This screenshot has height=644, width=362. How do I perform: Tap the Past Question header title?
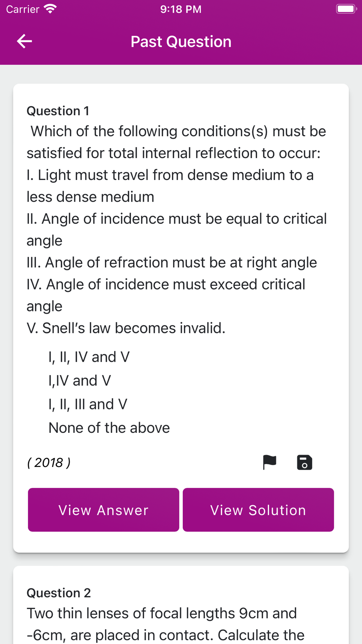pyautogui.click(x=181, y=42)
